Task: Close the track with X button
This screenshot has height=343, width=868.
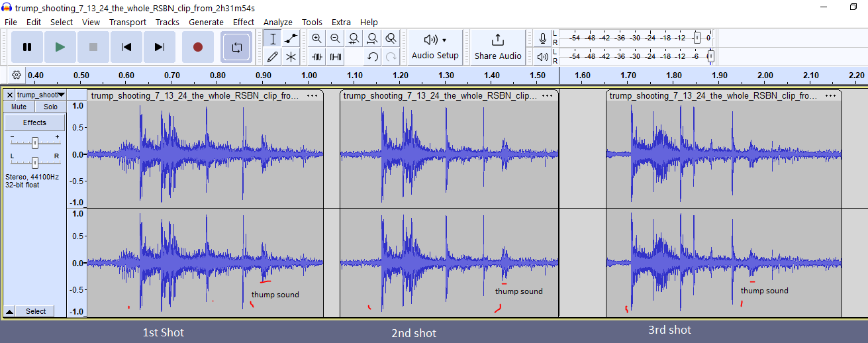Action: 9,95
